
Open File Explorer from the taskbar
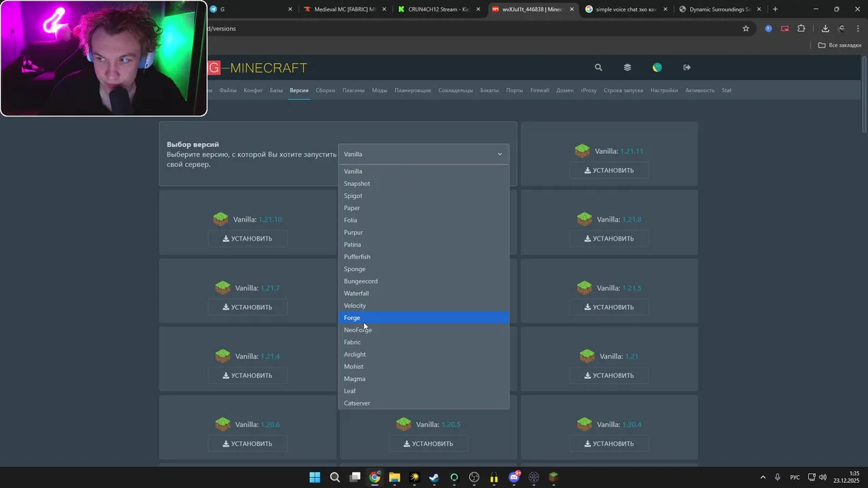click(395, 477)
